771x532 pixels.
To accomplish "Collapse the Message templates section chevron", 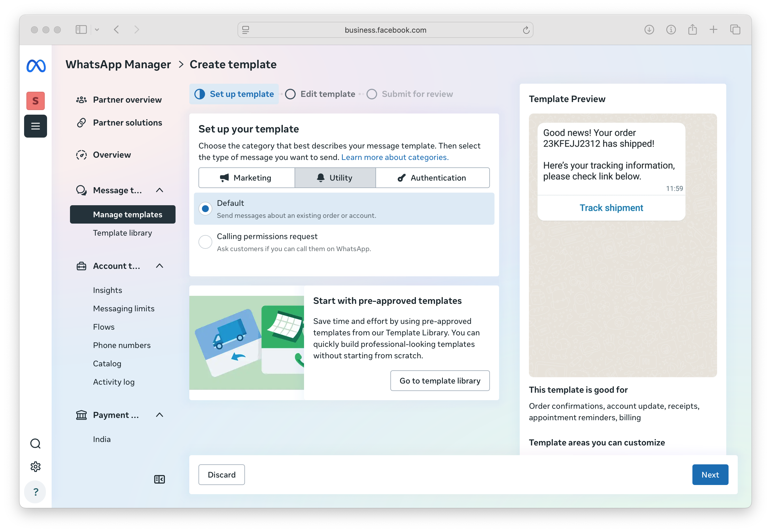I will click(160, 190).
